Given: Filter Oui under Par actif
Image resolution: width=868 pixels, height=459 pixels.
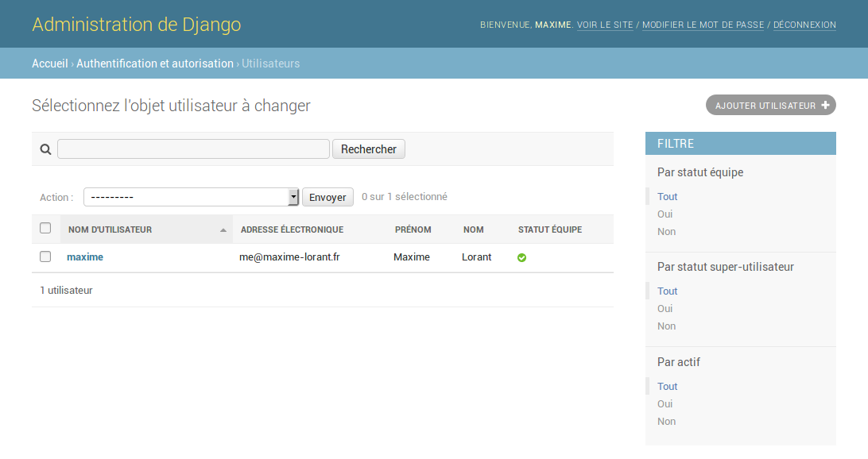Looking at the screenshot, I should pyautogui.click(x=665, y=403).
